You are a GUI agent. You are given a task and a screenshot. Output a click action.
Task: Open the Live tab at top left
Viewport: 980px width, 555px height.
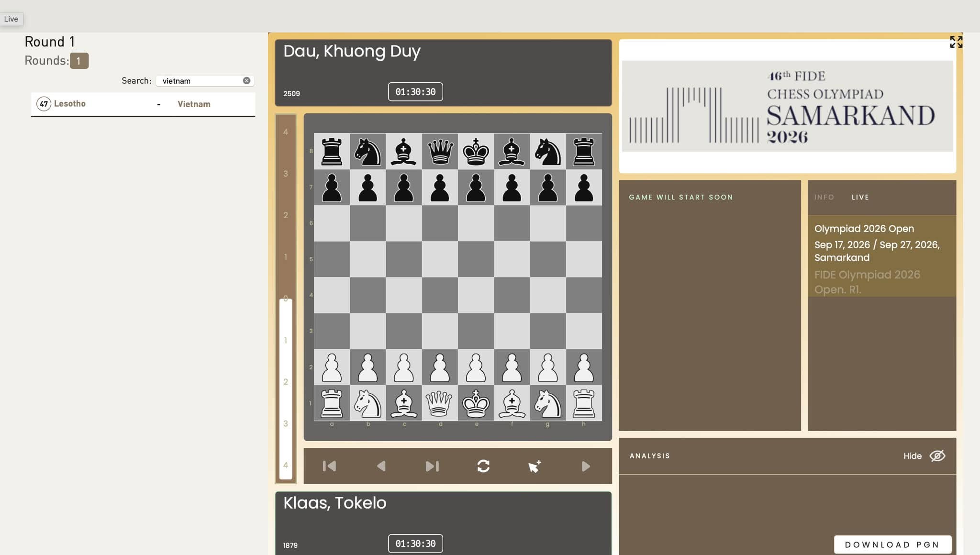point(11,19)
